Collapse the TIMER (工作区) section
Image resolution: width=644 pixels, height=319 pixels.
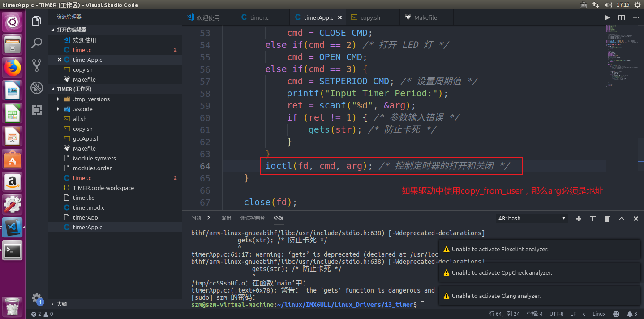point(115,89)
